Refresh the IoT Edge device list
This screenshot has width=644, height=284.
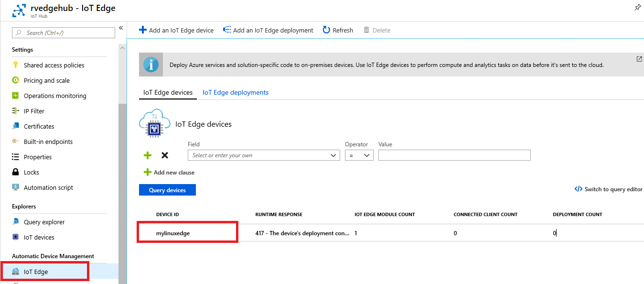point(338,30)
